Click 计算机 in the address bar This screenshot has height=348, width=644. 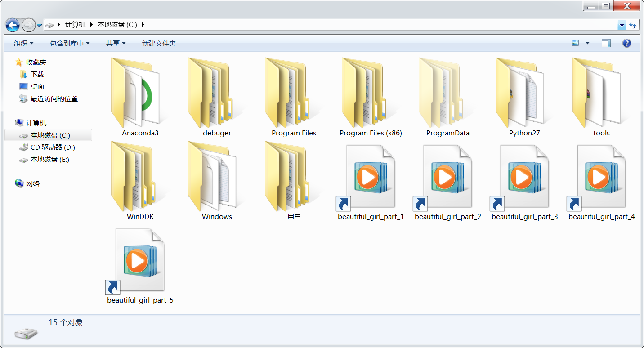tap(75, 25)
